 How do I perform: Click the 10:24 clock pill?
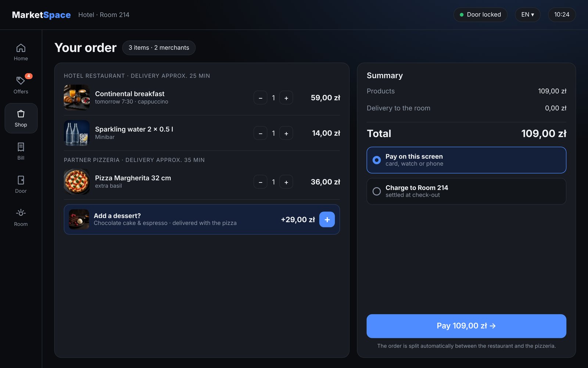(562, 15)
